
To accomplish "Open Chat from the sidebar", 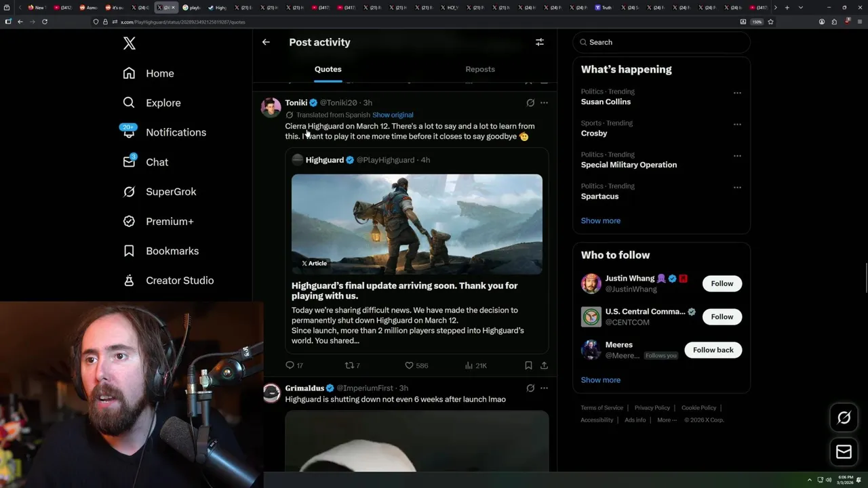I will point(145,162).
